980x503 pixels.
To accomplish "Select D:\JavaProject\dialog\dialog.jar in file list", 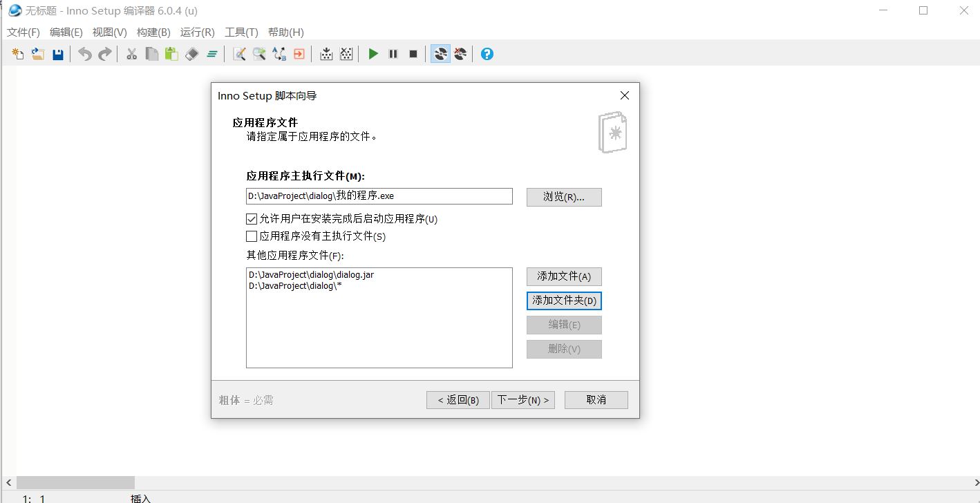I will point(311,275).
